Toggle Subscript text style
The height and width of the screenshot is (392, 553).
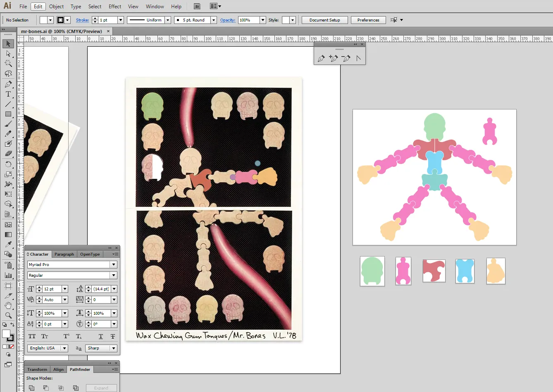tap(79, 337)
